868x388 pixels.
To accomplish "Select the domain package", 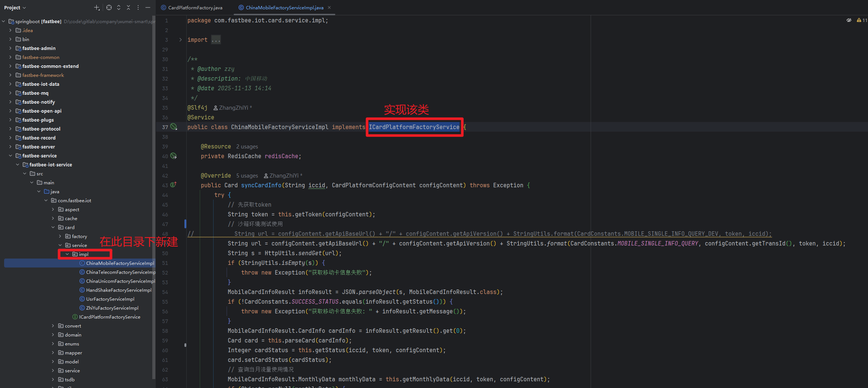I will point(70,335).
